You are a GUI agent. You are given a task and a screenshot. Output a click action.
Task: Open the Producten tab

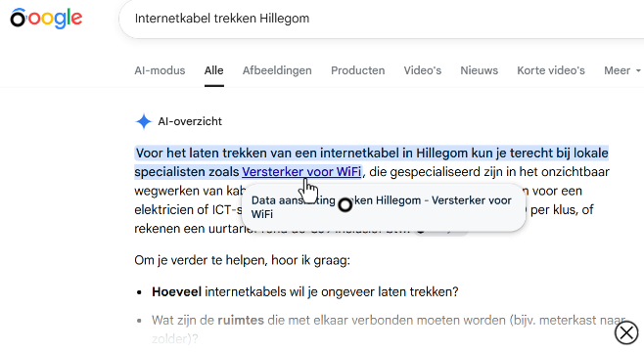coord(358,70)
